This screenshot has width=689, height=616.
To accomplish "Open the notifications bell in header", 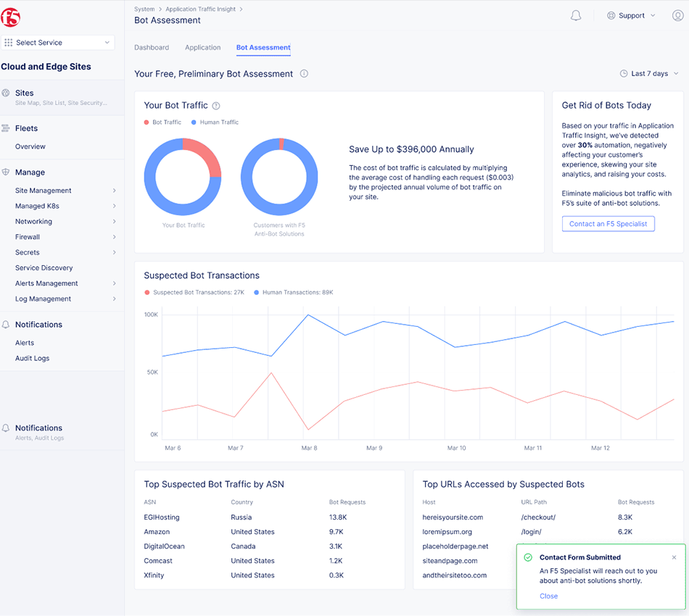I will tap(576, 16).
